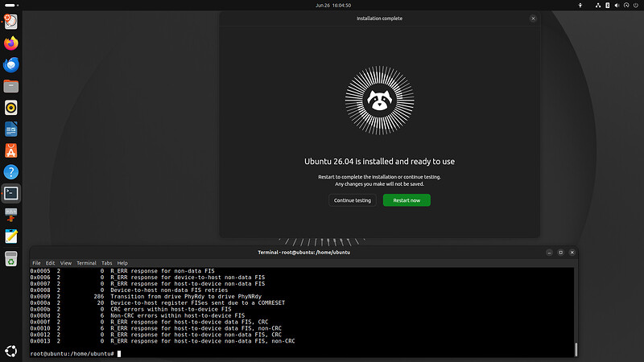644x362 pixels.
Task: Click the 'Device-to-host non-data FIS retries' line
Action: coord(129,290)
